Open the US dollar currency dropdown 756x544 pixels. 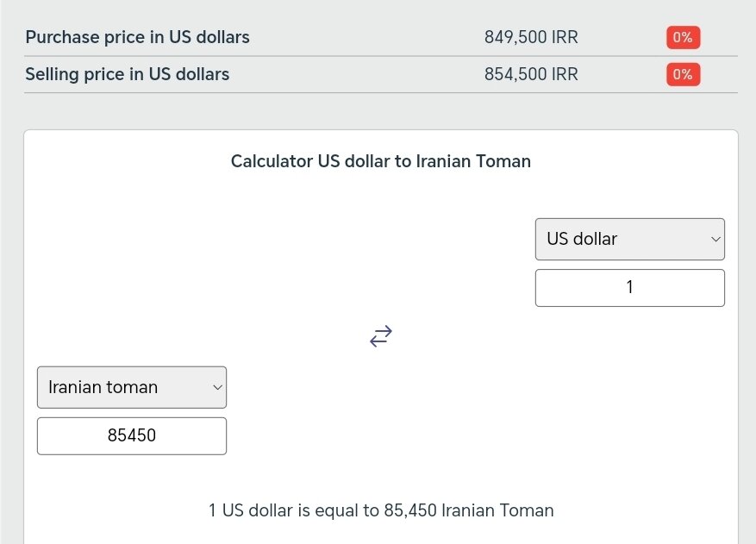tap(629, 239)
